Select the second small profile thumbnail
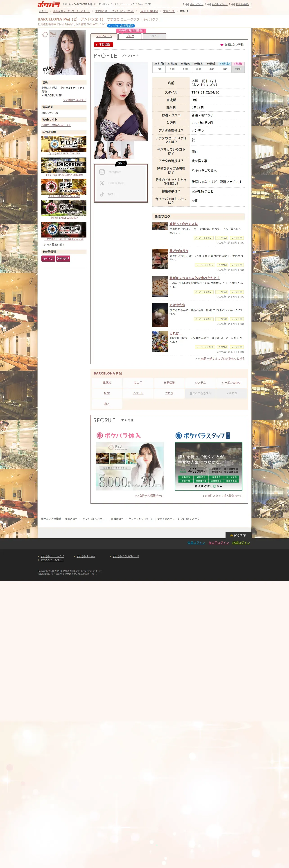 tap(114, 150)
